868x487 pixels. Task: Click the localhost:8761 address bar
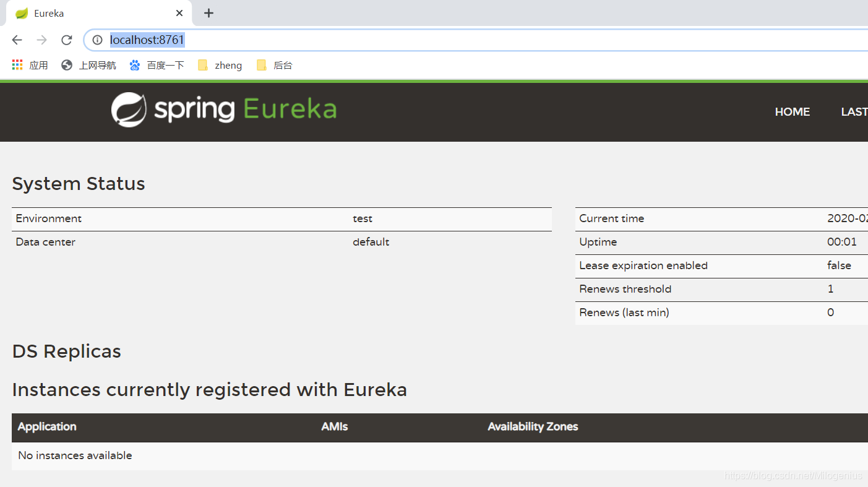pos(476,40)
